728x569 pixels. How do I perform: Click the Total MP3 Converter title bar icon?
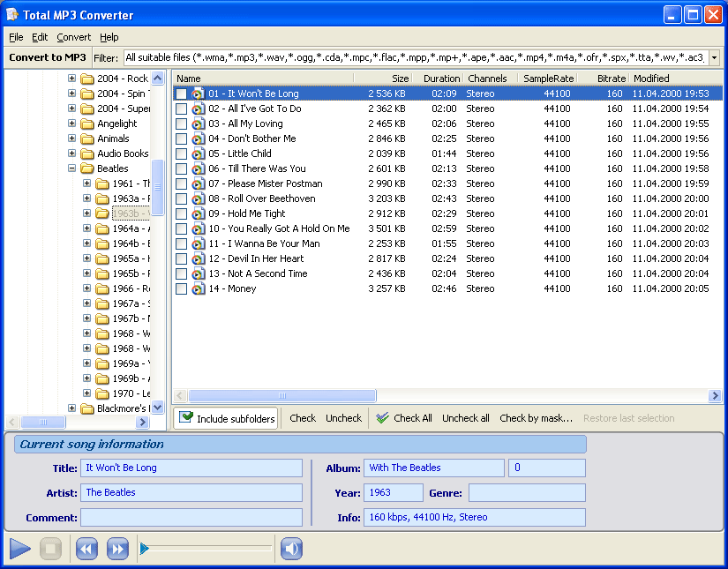(x=12, y=14)
